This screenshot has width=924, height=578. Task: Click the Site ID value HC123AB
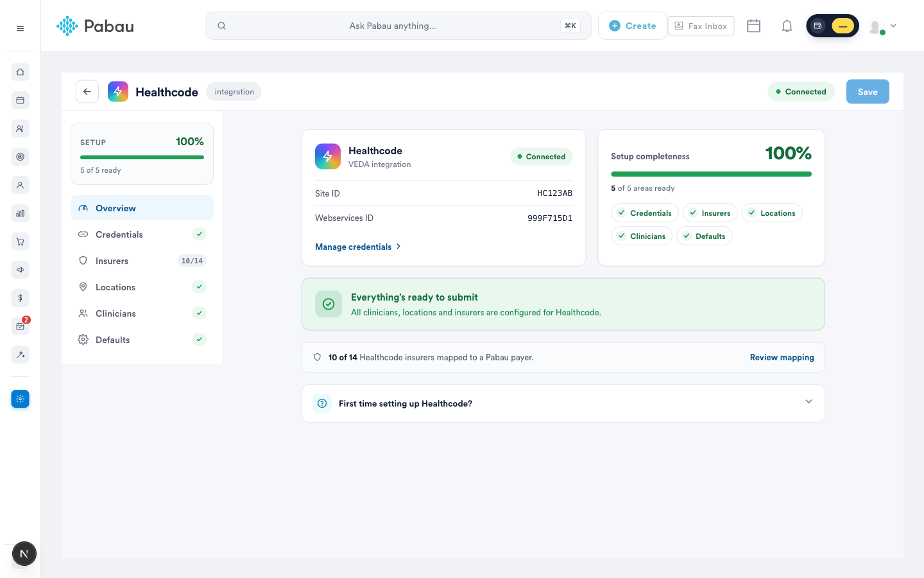click(554, 193)
